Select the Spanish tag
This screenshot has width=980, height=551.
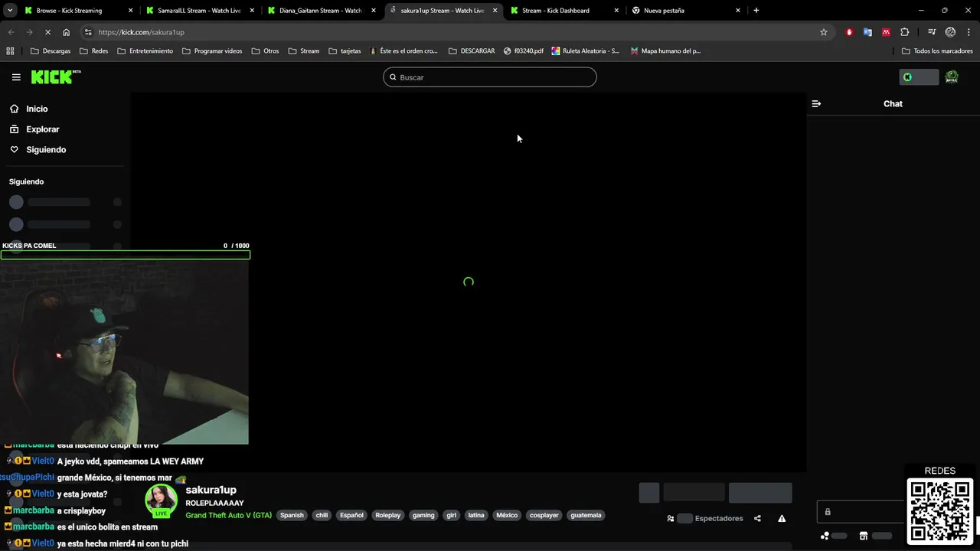point(292,515)
